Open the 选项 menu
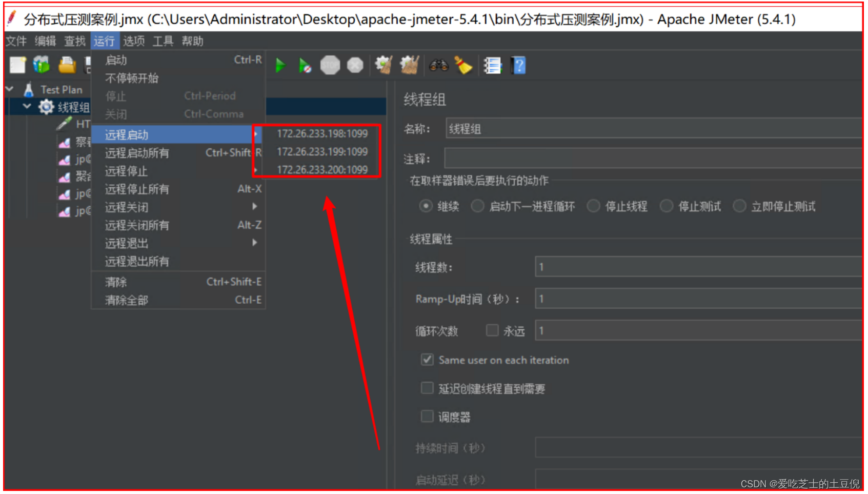 (x=134, y=41)
